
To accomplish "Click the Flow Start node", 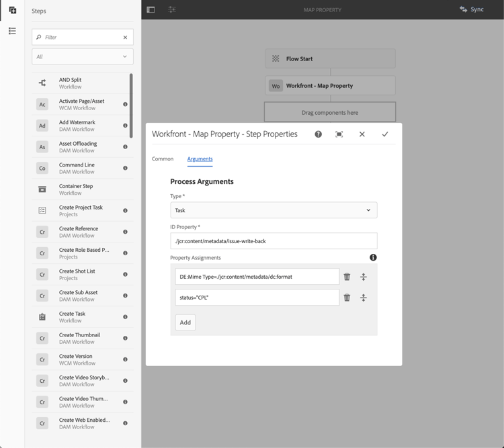I will (x=331, y=58).
